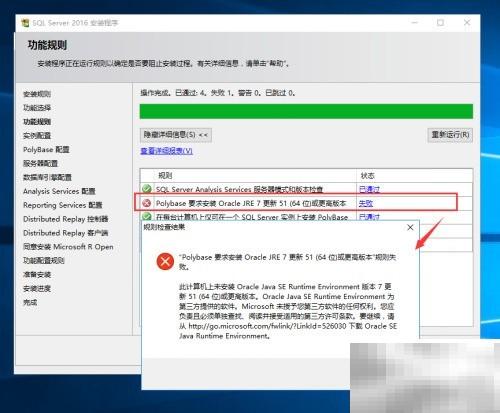This screenshot has height=413, width=500.
Task: Select 完成 step in sidebar
Action: tap(30, 303)
